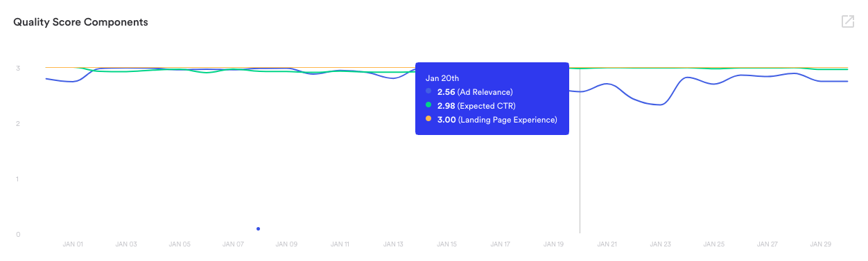868x261 pixels.
Task: Click the JAN 05 axis label
Action: 180,244
